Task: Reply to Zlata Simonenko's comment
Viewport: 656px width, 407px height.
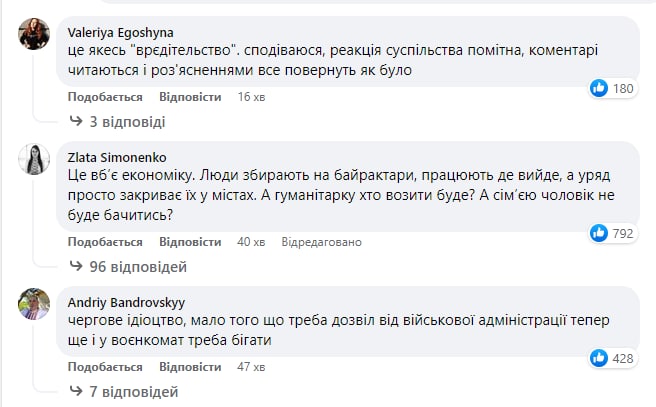Action: (190, 242)
